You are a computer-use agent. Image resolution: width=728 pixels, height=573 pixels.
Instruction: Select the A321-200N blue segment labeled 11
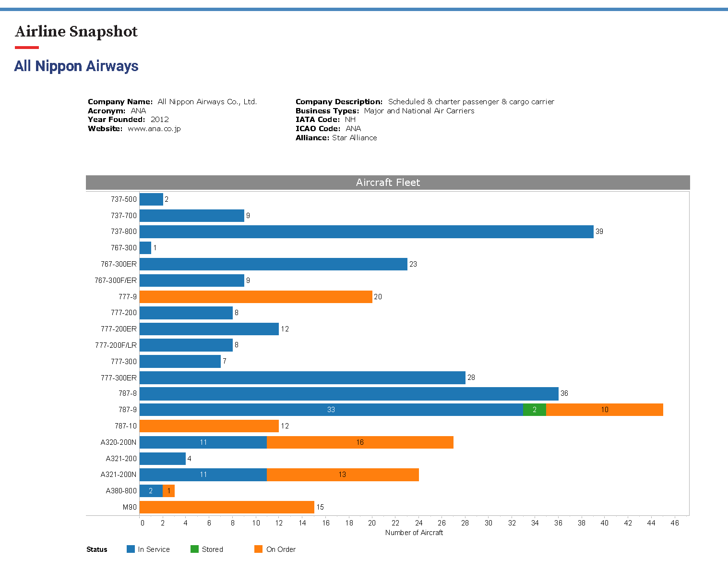(203, 475)
